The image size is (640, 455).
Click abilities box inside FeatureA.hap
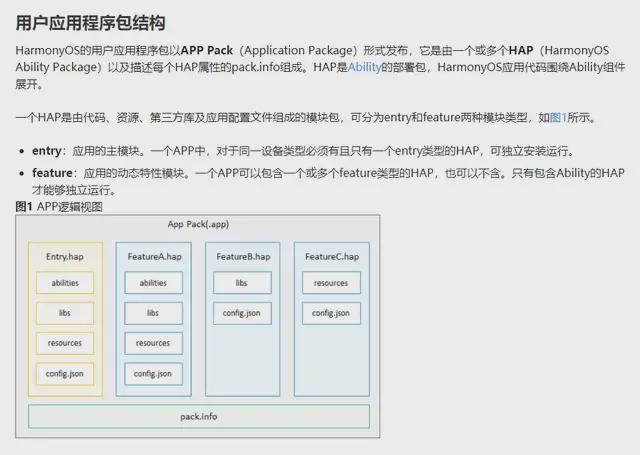tap(153, 283)
